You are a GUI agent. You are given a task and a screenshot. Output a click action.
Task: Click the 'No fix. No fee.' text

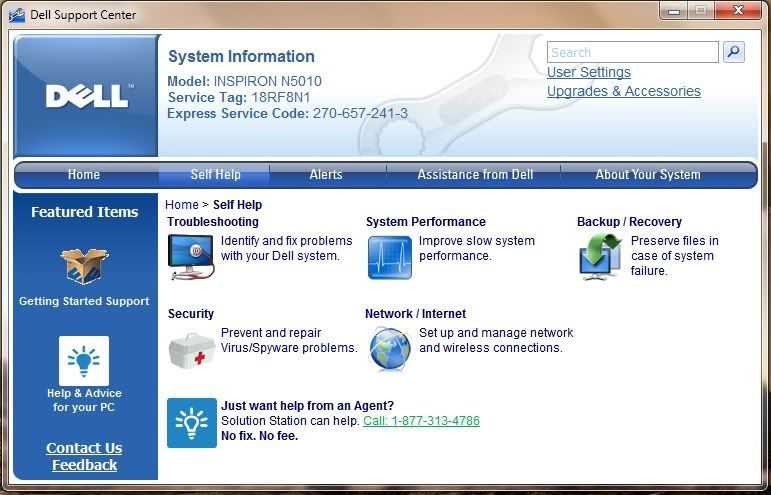260,436
